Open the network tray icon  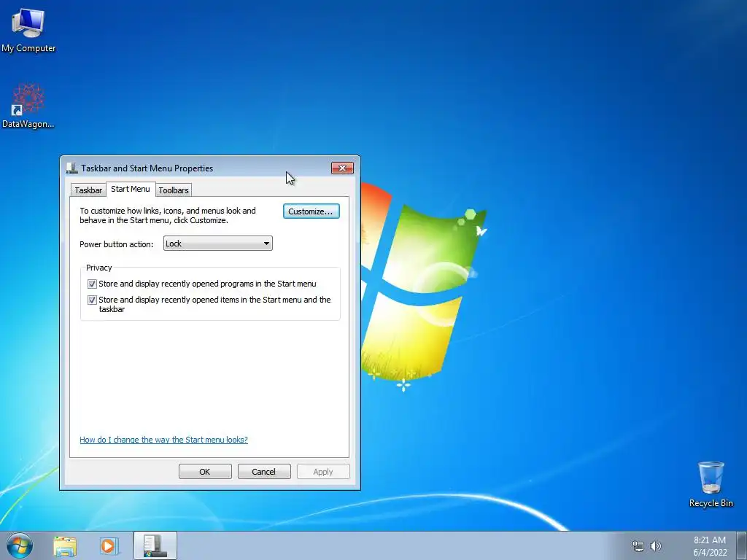pyautogui.click(x=638, y=546)
